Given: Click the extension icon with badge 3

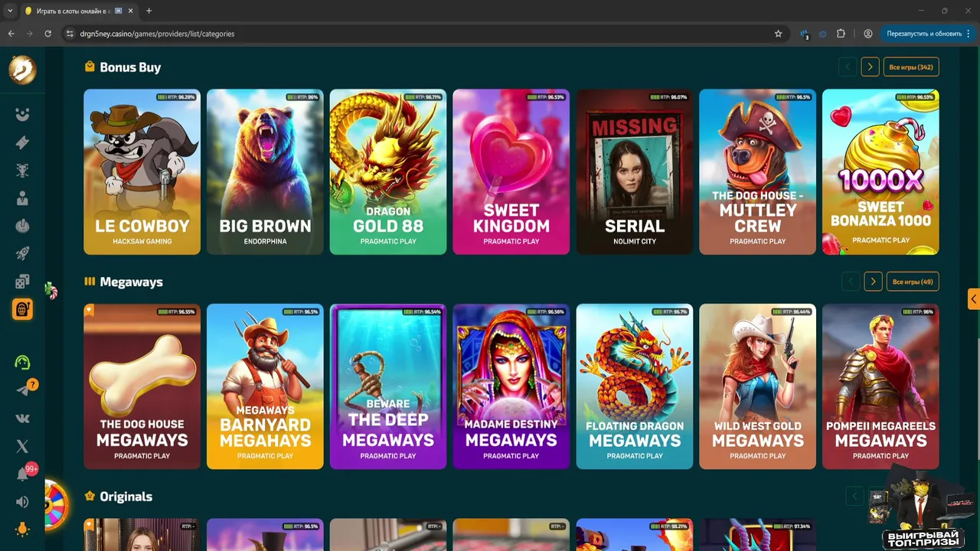Looking at the screenshot, I should click(x=804, y=34).
